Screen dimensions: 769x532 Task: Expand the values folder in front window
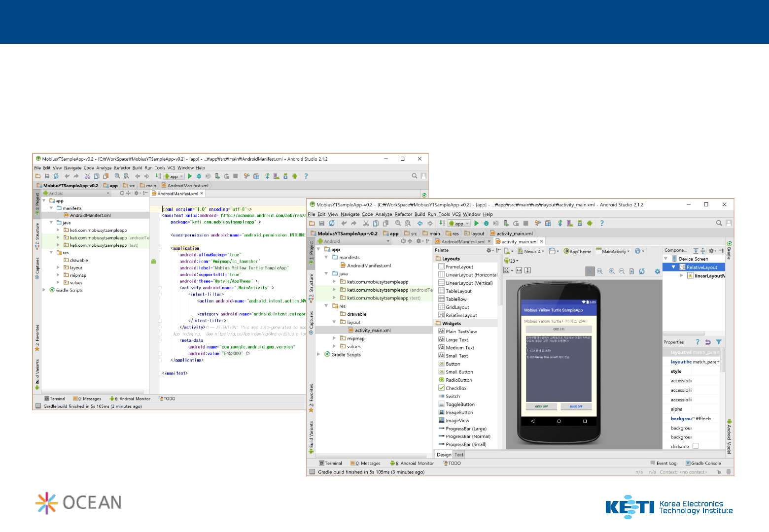coord(334,346)
